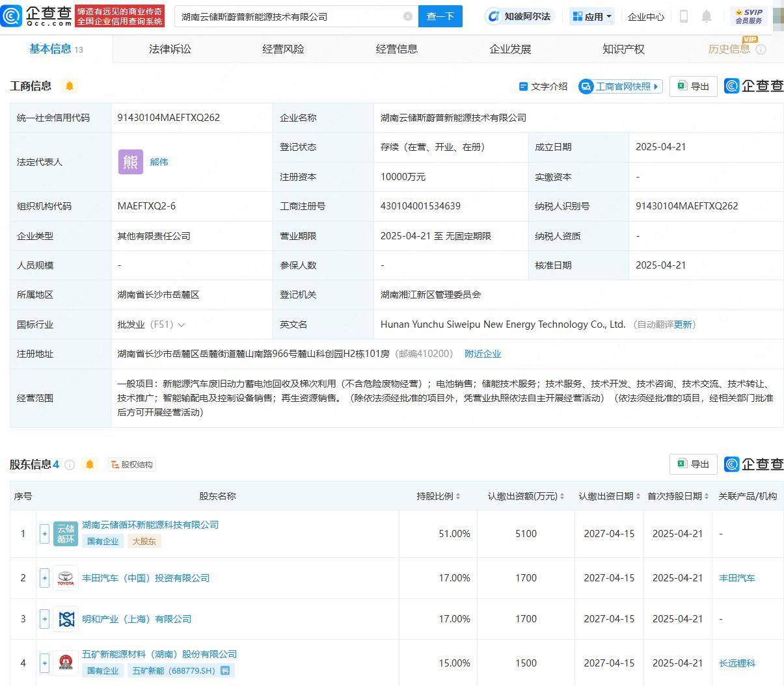Open the mobile app icon
Viewport: 784px width, 686px height.
(684, 16)
